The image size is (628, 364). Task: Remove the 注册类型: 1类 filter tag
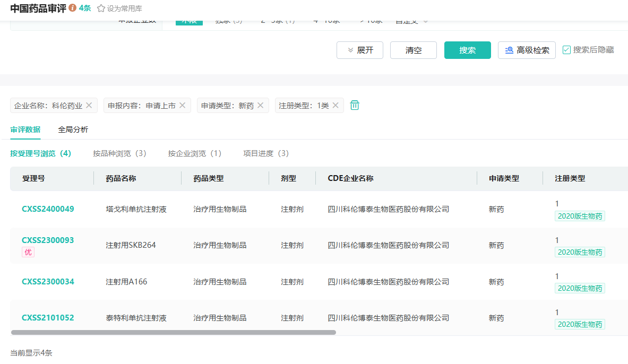[x=335, y=105]
